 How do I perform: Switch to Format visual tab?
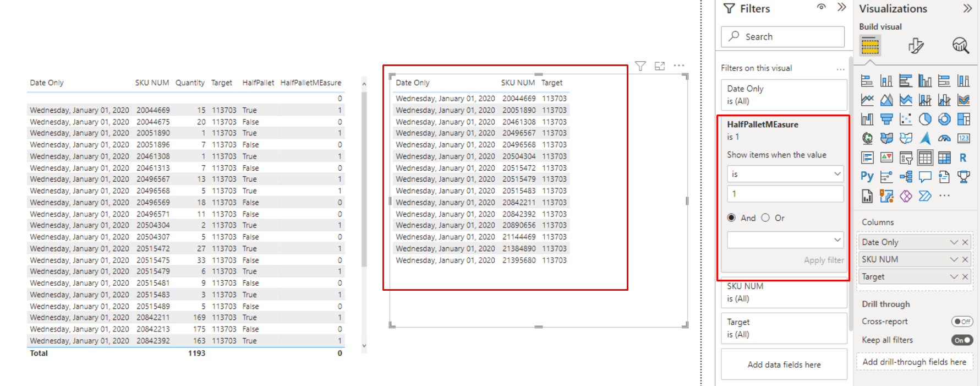click(x=916, y=45)
